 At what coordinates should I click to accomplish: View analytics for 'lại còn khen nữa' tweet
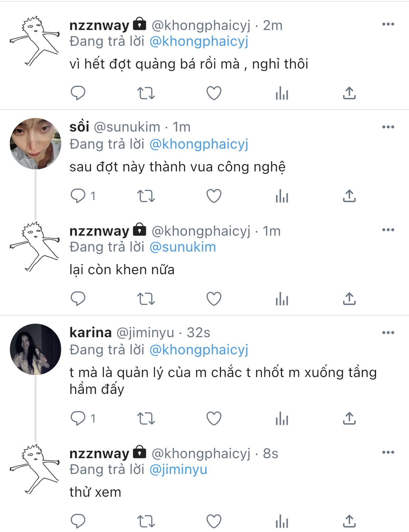282,299
